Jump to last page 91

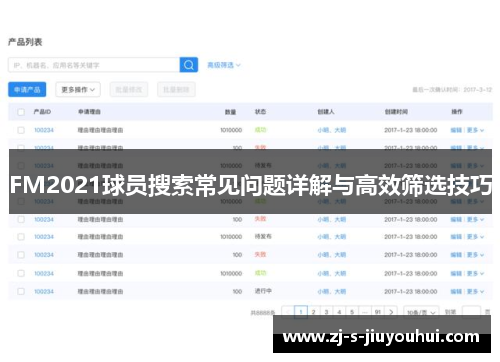pos(378,312)
